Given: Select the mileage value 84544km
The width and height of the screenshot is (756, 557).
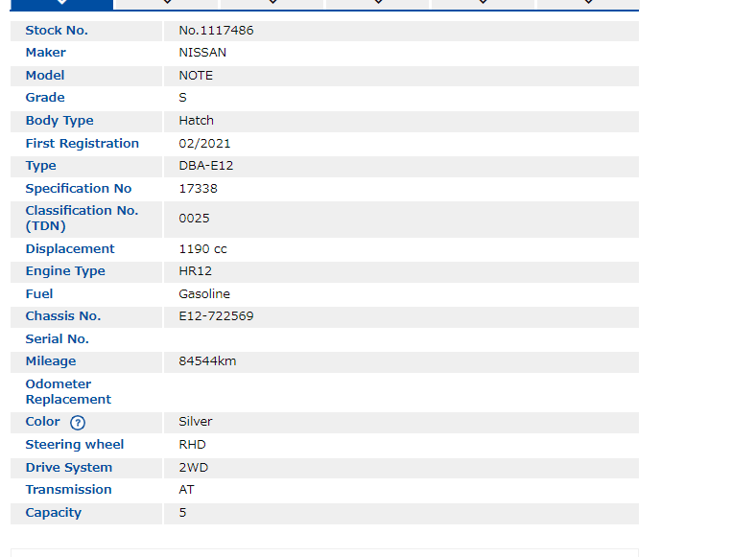Looking at the screenshot, I should pos(207,361).
